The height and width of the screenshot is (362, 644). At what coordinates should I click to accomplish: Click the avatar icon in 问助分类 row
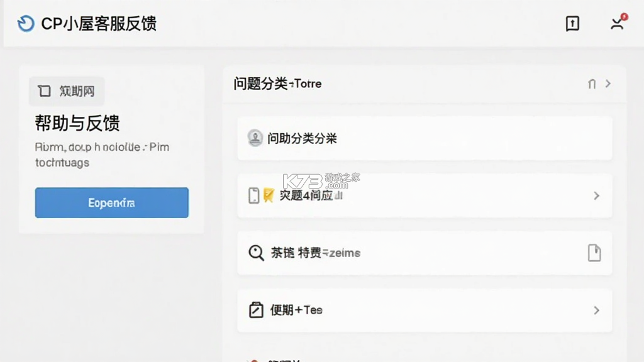click(255, 138)
